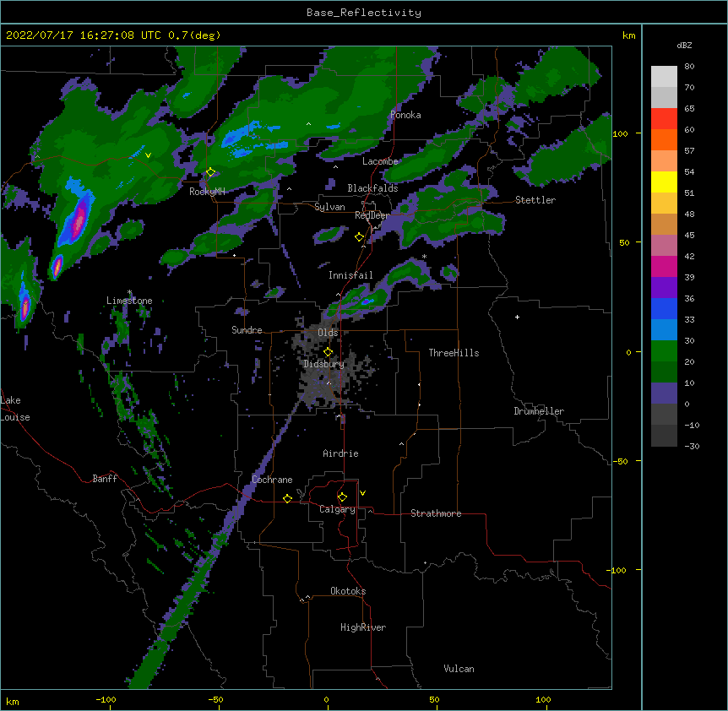Image resolution: width=728 pixels, height=711 pixels.
Task: Click the Sundre town label
Action: coord(247,330)
